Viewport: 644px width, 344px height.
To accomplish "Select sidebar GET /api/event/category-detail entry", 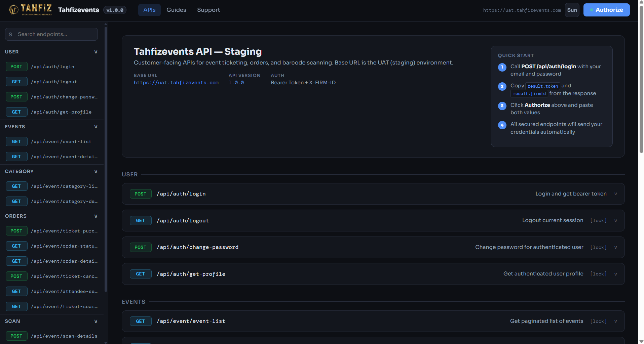I will pyautogui.click(x=51, y=201).
